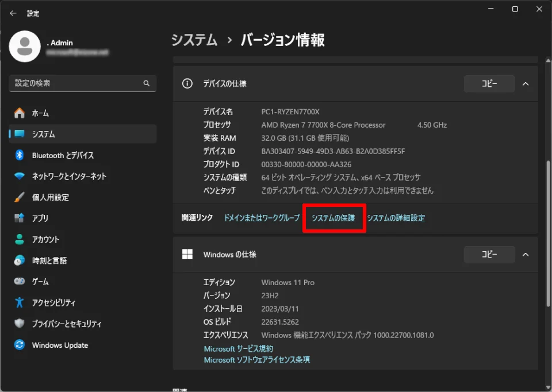Screen dimensions: 552x392
Task: Click the Windows logo beside Windows の仕様
Action: (187, 254)
